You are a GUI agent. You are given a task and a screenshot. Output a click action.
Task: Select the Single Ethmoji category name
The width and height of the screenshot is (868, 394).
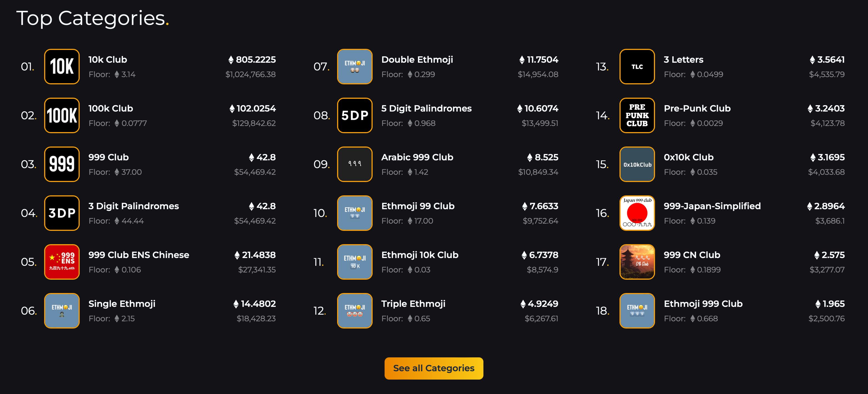[122, 304]
